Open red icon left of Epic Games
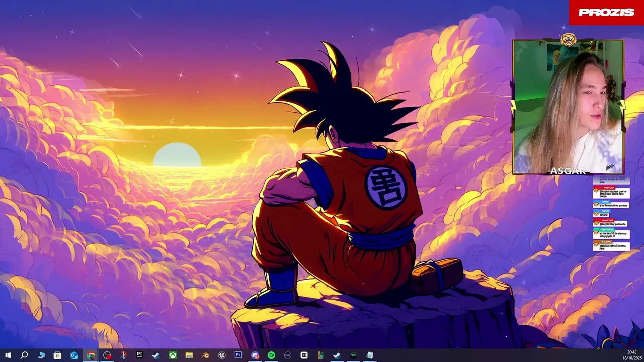This screenshot has height=362, width=644. (x=123, y=355)
